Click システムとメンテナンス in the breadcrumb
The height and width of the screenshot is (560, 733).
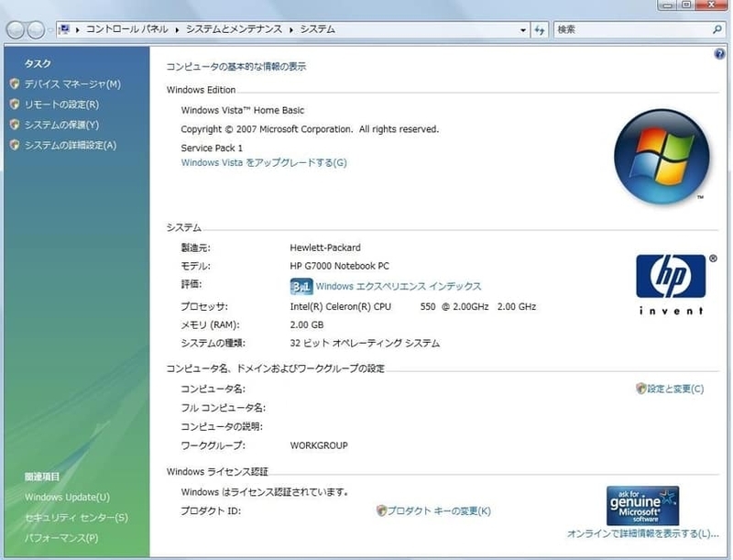pos(235,29)
